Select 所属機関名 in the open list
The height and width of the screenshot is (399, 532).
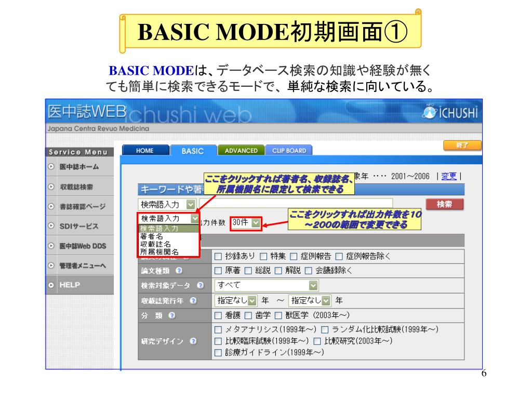169,252
